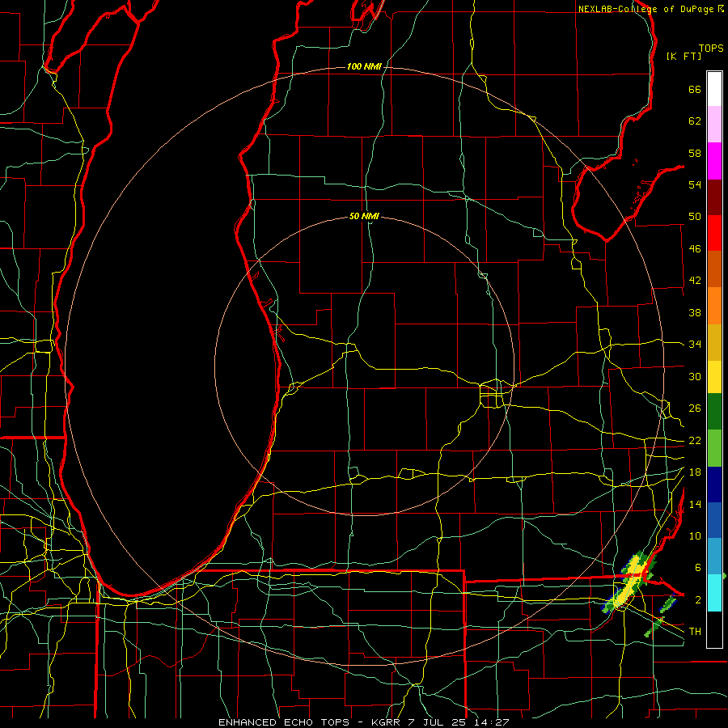The height and width of the screenshot is (728, 728).
Task: Click the black threshold swatch in legend
Action: pyautogui.click(x=714, y=629)
